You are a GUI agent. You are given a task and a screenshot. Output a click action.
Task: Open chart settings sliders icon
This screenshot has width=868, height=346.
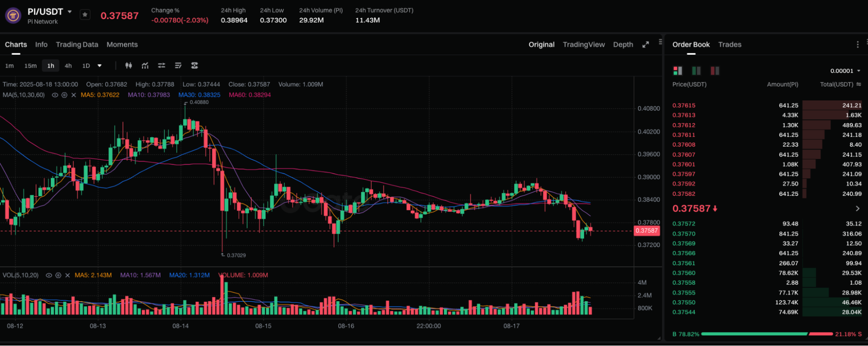162,66
